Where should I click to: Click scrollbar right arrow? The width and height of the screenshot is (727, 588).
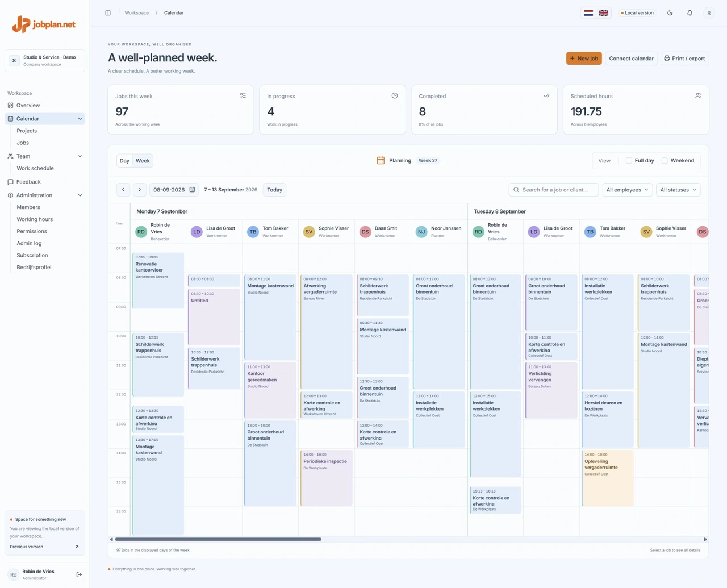coord(705,539)
